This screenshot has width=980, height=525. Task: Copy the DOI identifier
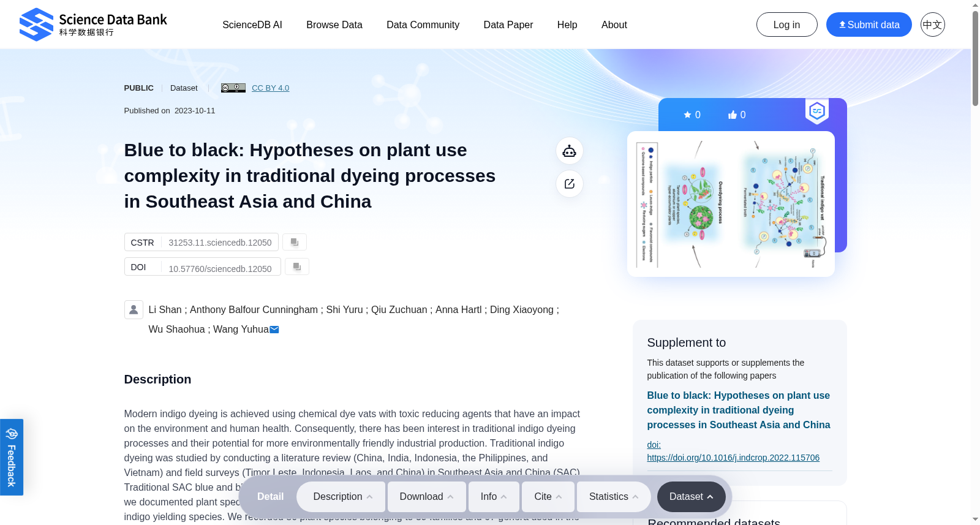click(x=297, y=266)
